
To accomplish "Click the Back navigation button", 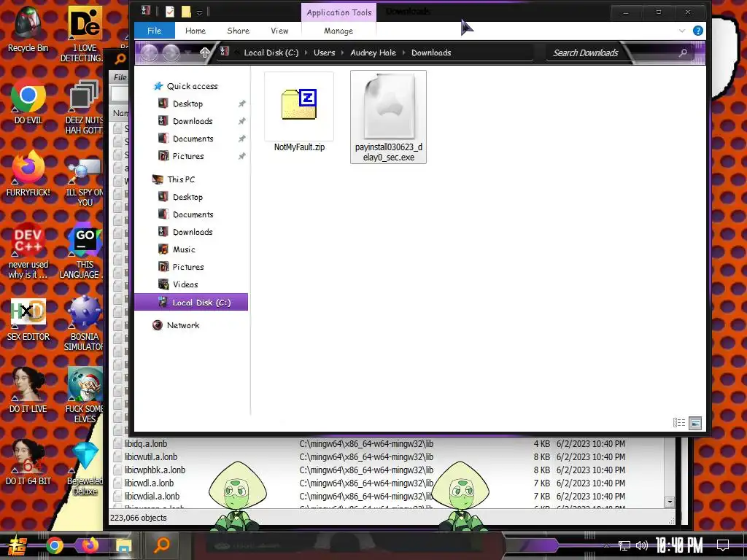I will coord(149,52).
